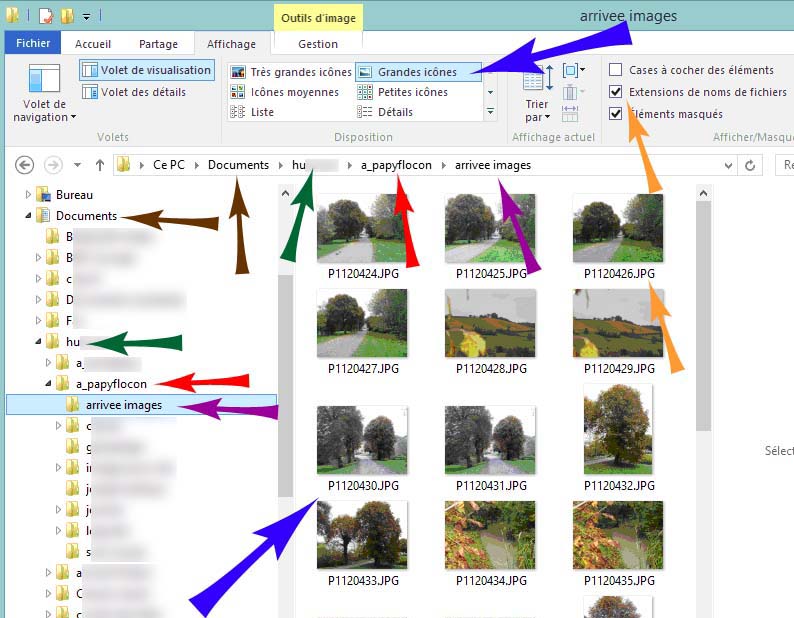Click the Outils d'image contextual tab

click(x=319, y=18)
